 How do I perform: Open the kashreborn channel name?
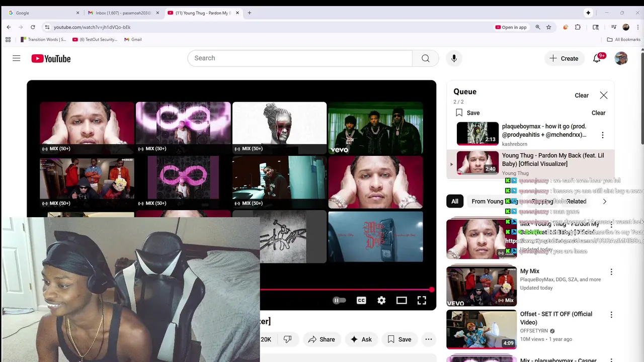tap(515, 144)
